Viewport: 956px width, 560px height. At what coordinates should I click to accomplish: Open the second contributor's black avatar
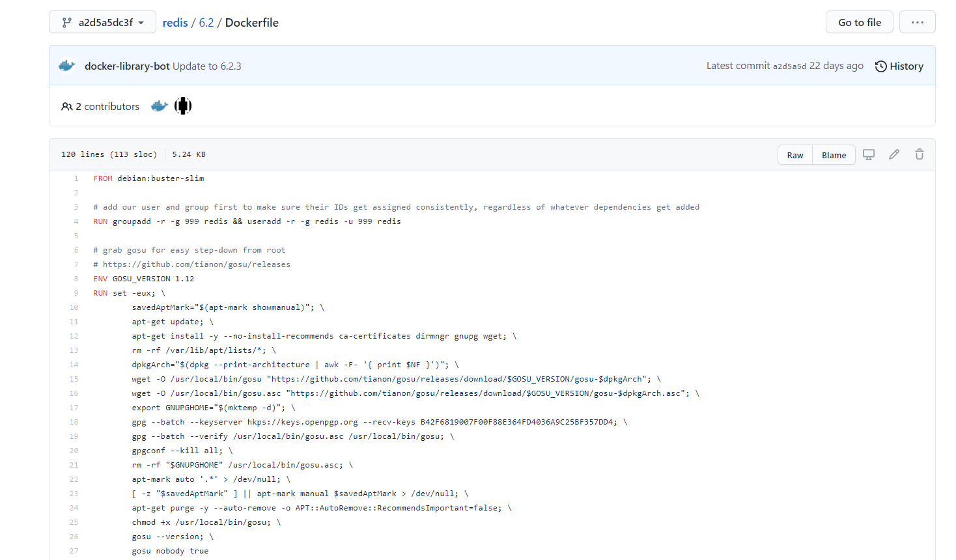pos(183,105)
